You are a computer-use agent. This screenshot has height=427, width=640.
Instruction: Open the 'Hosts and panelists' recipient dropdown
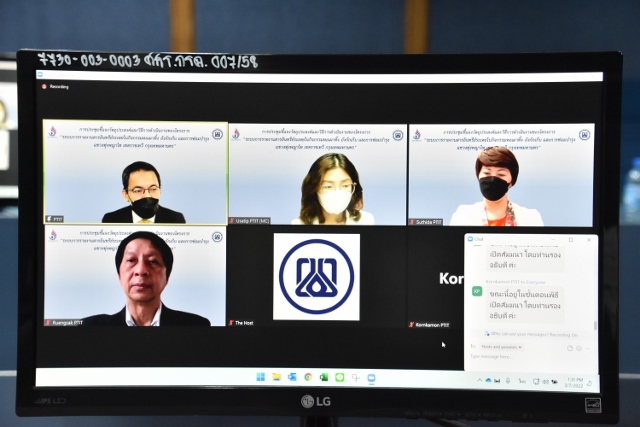click(x=503, y=347)
